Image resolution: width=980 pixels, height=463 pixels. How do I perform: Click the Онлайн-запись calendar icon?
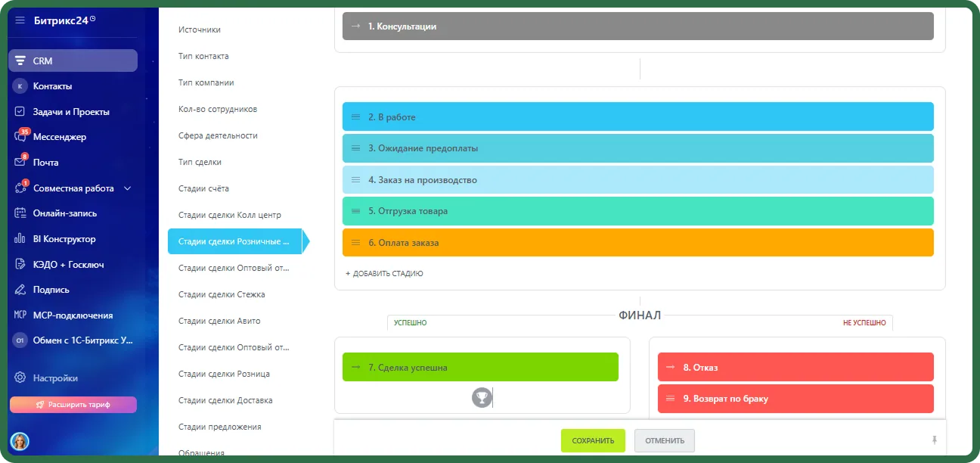click(20, 213)
